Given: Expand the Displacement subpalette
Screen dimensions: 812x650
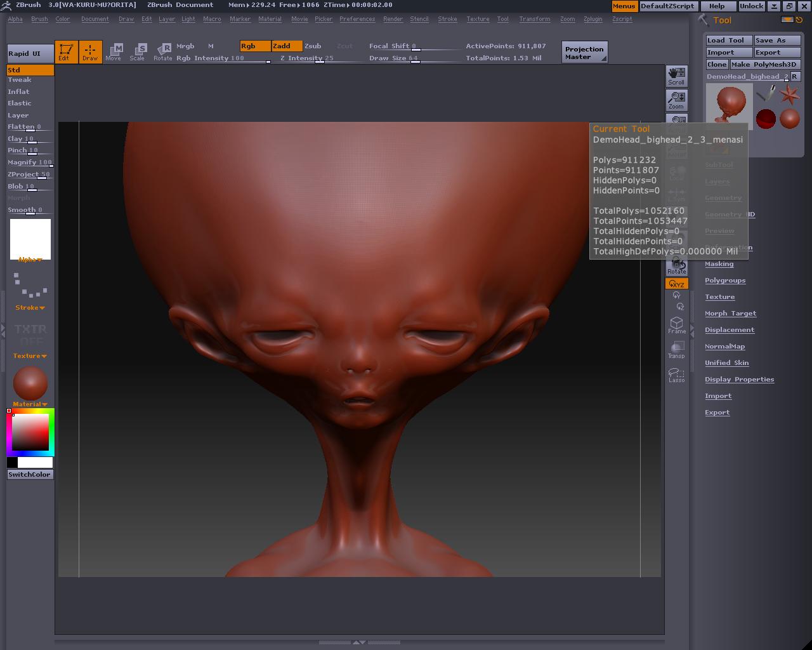Looking at the screenshot, I should 730,330.
